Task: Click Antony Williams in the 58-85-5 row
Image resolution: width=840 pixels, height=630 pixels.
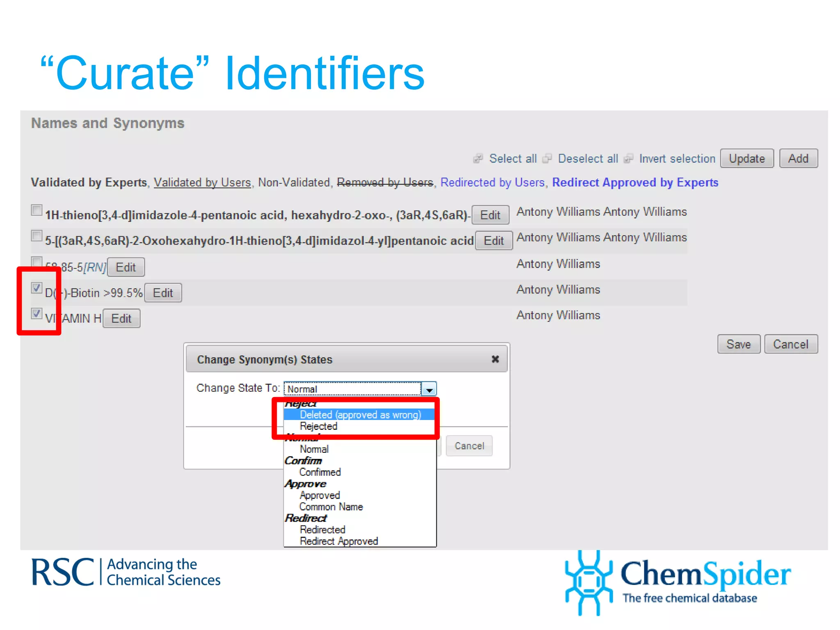Action: pos(558,264)
